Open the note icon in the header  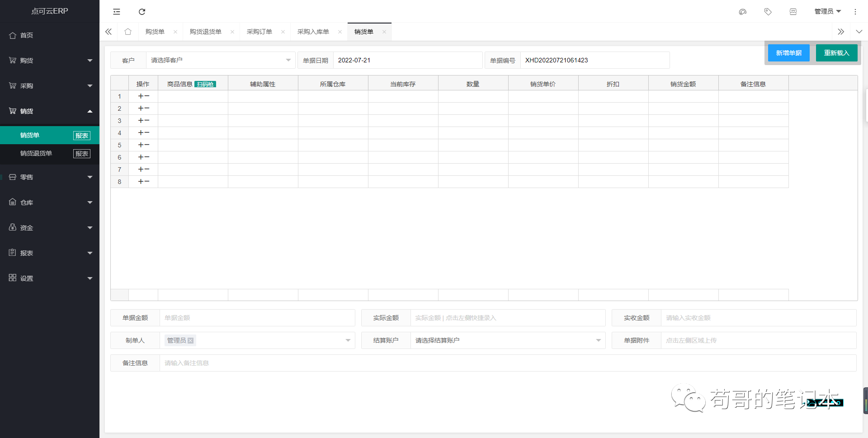point(793,12)
